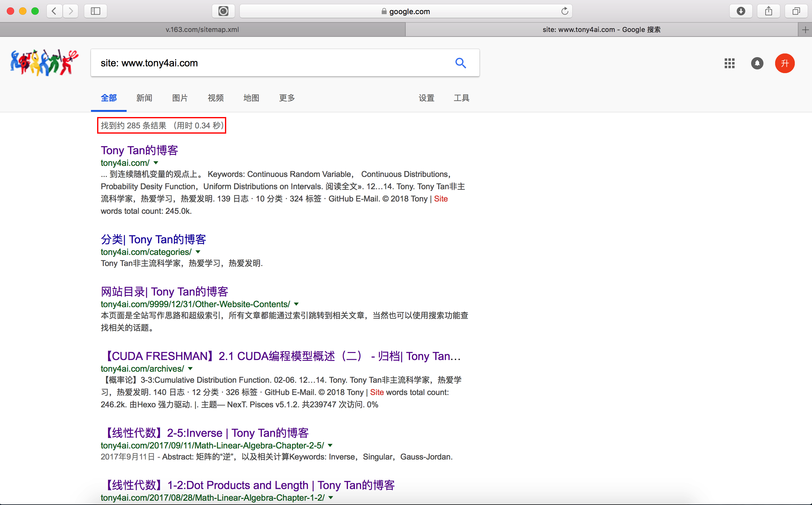Expand dropdown beside tony4ai.com/archives/
The width and height of the screenshot is (812, 505).
click(190, 369)
